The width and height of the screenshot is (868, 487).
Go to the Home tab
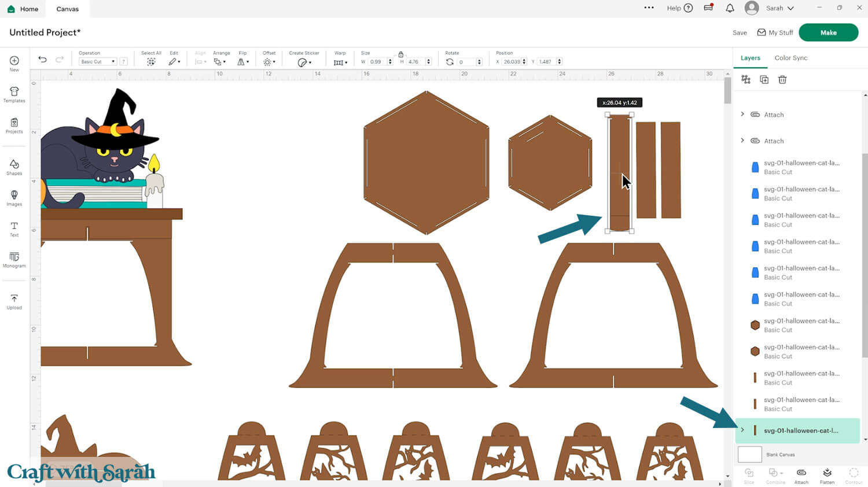click(x=23, y=9)
